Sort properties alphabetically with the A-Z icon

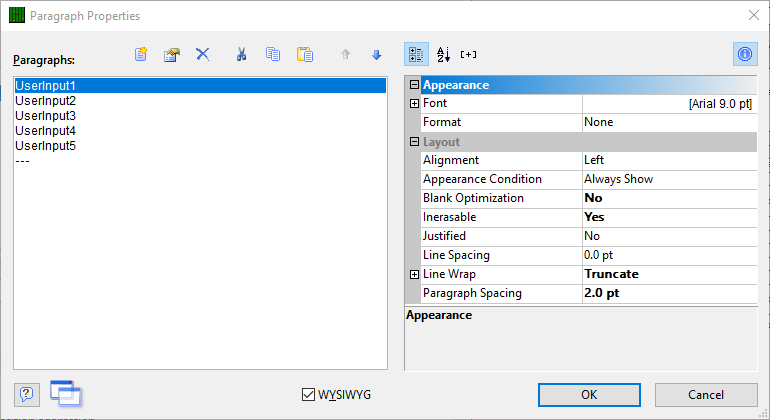pyautogui.click(x=443, y=55)
